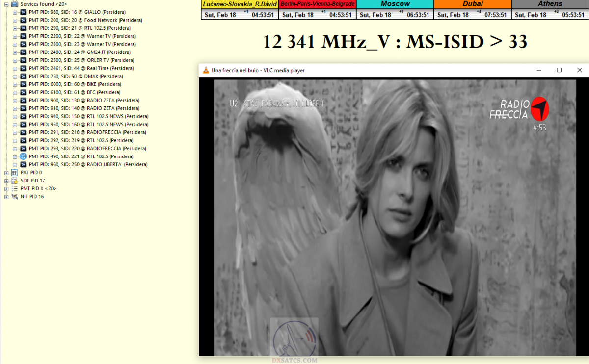Viewport: 589px width, 364px height.
Task: Click the PAT PID 0 table icon
Action: pyautogui.click(x=14, y=173)
